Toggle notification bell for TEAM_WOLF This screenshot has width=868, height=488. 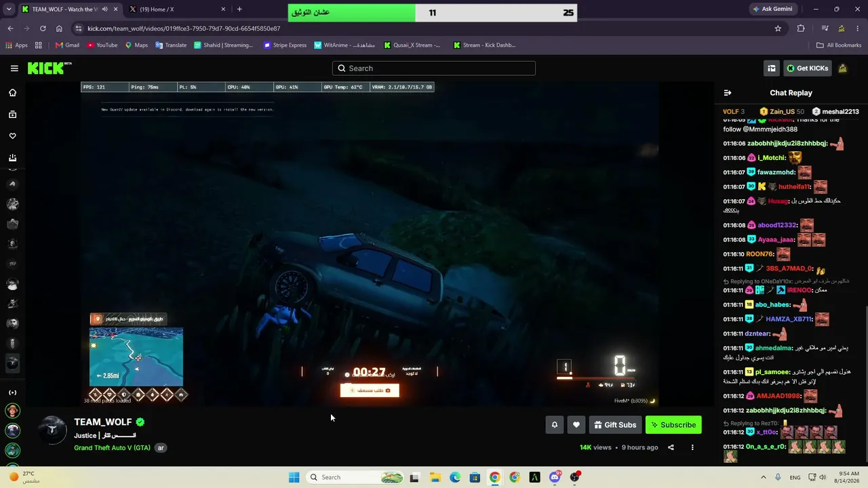pos(554,425)
